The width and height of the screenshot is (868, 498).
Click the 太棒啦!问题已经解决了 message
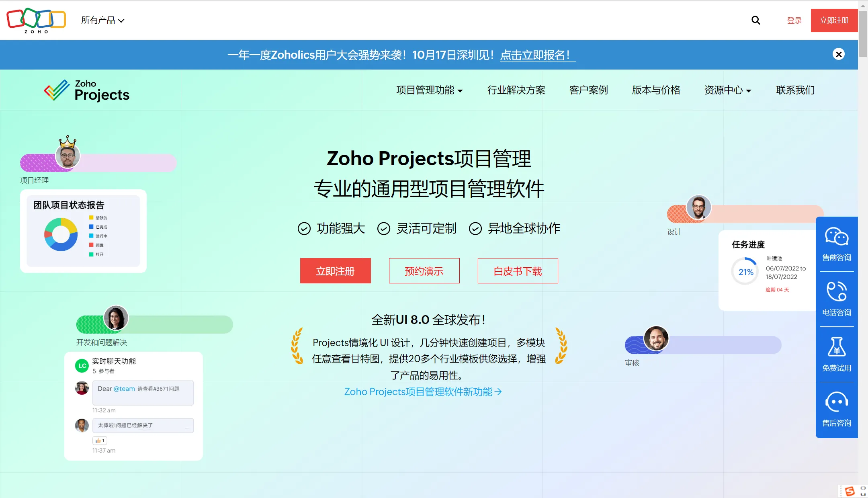click(143, 425)
